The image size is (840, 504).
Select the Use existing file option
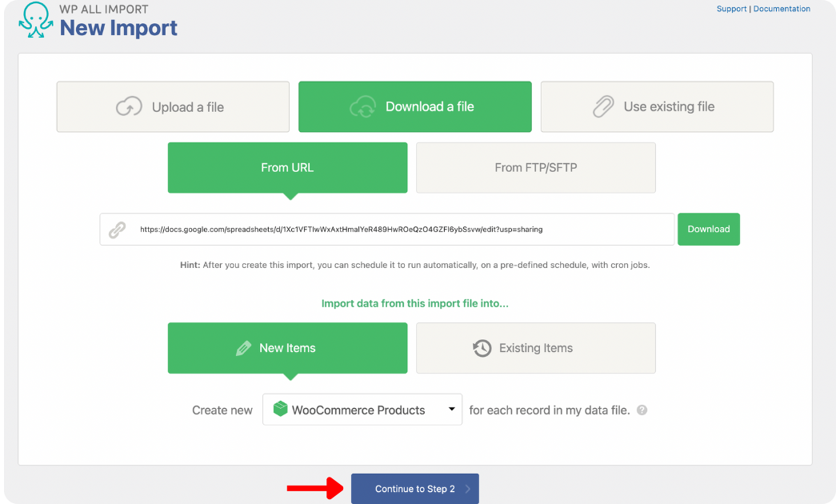click(657, 107)
